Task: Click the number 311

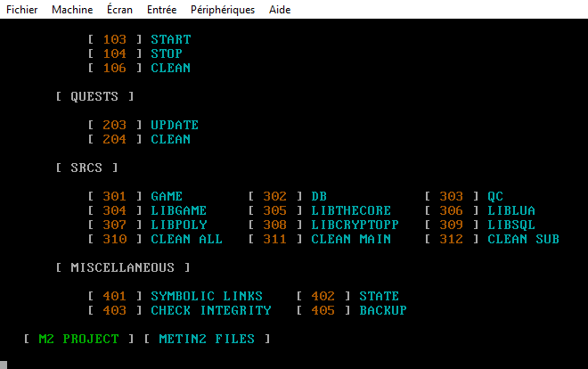Action: click(x=275, y=239)
